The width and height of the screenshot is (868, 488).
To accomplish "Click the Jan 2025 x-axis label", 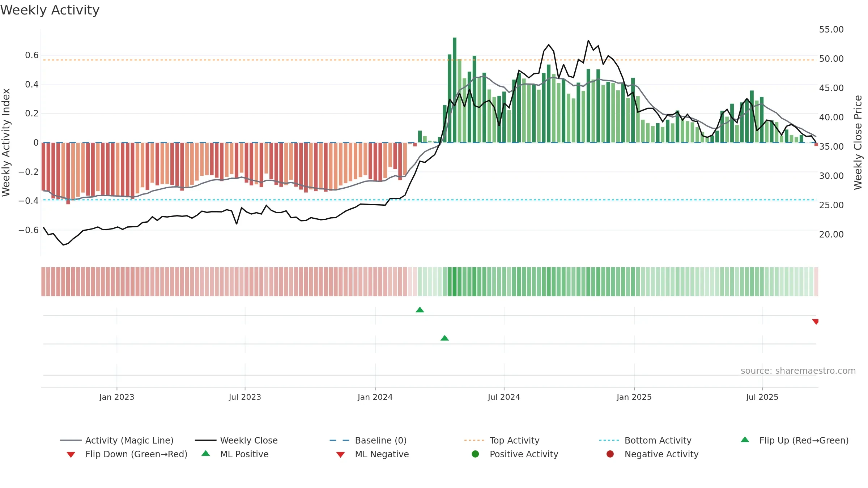I will pos(634,397).
